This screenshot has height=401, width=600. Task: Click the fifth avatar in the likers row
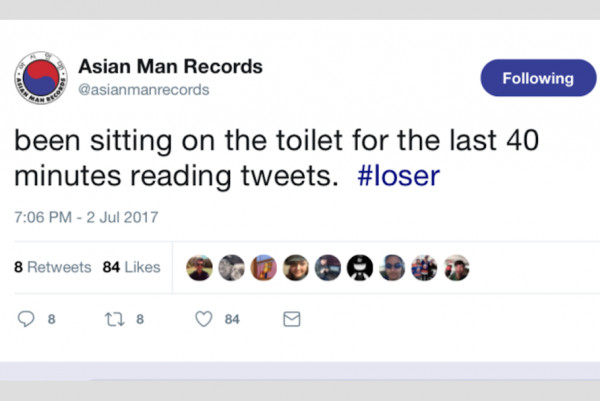tap(328, 268)
